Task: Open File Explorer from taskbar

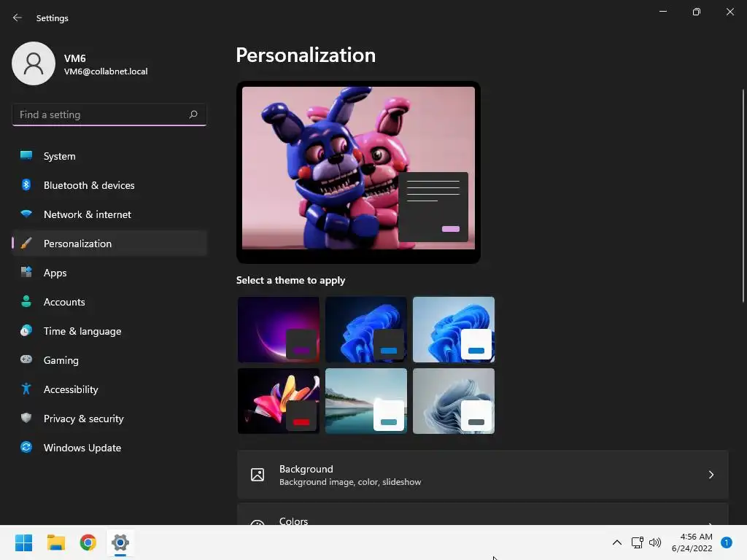Action: tap(55, 542)
